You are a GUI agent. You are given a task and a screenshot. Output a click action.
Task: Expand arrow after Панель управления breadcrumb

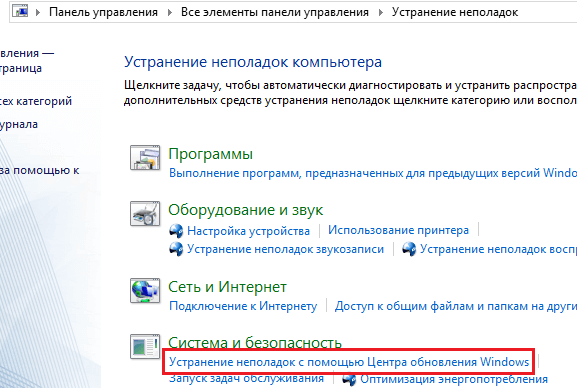(170, 12)
